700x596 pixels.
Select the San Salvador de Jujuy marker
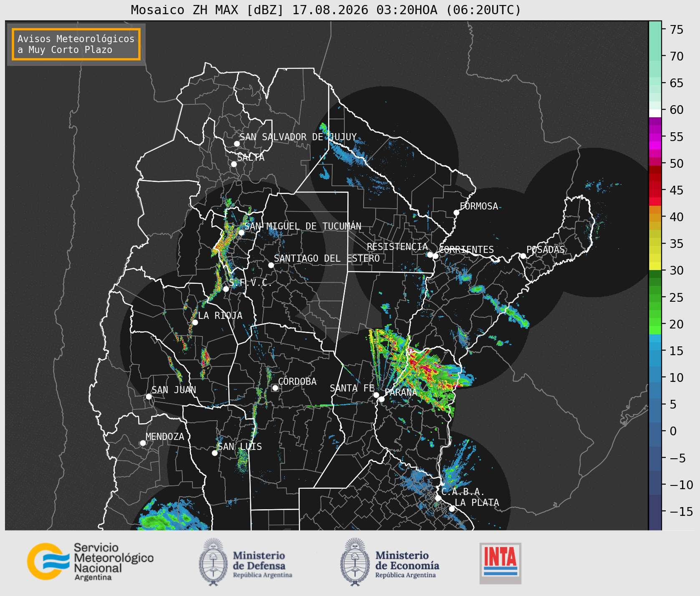pos(237,144)
